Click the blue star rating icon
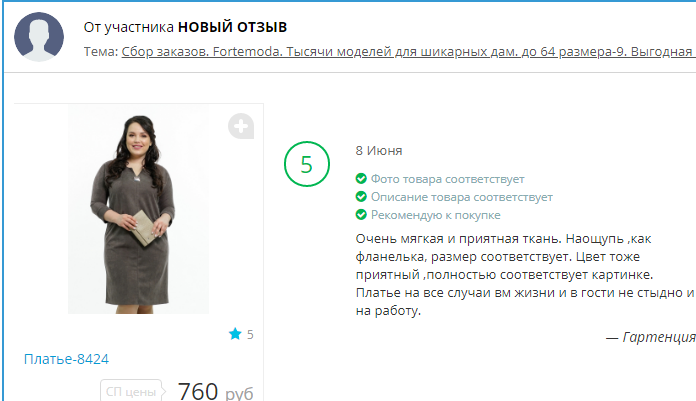 (x=235, y=334)
